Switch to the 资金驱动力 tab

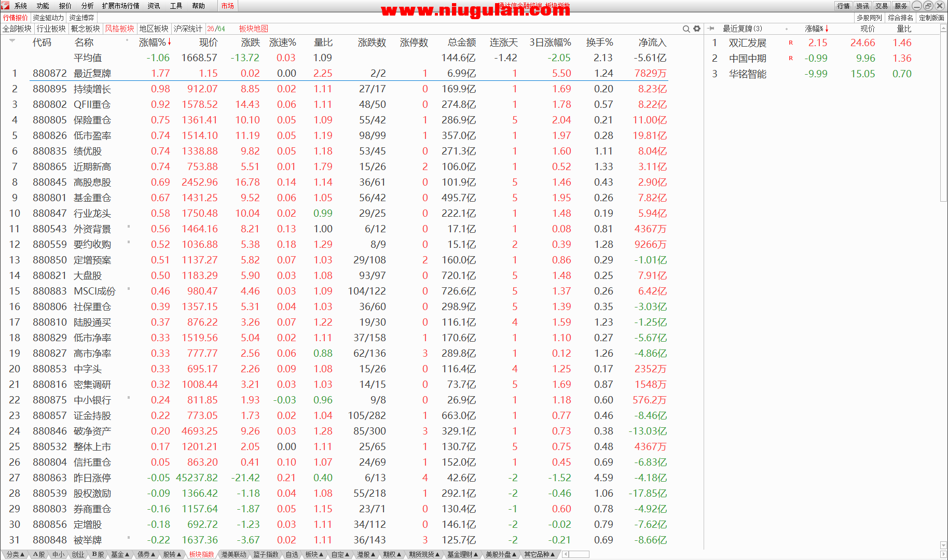(x=48, y=18)
